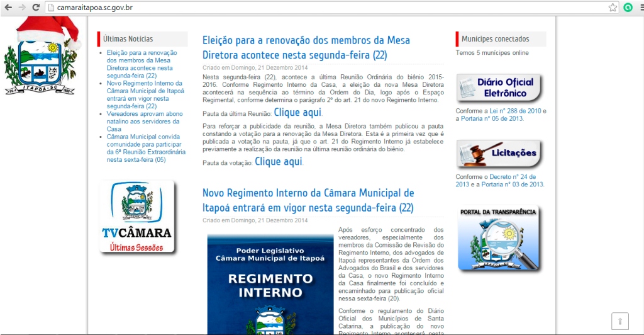The image size is (644, 335).
Task: Open the Portaria n° 05 de 2013 link
Action: [x=492, y=118]
